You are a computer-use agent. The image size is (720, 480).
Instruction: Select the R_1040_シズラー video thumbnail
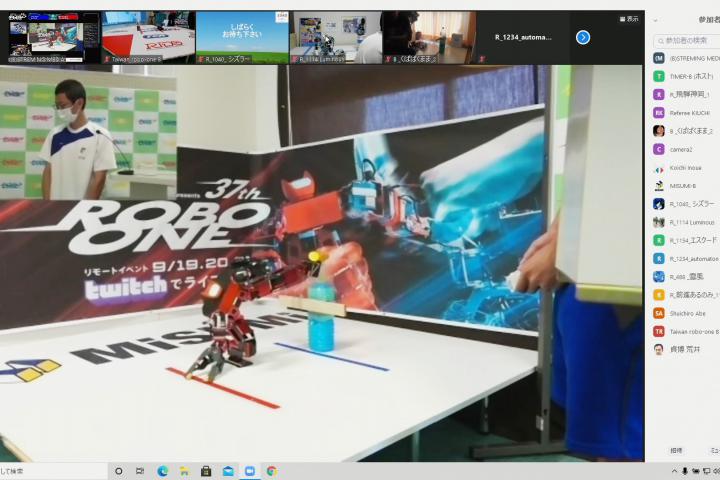tap(242, 38)
